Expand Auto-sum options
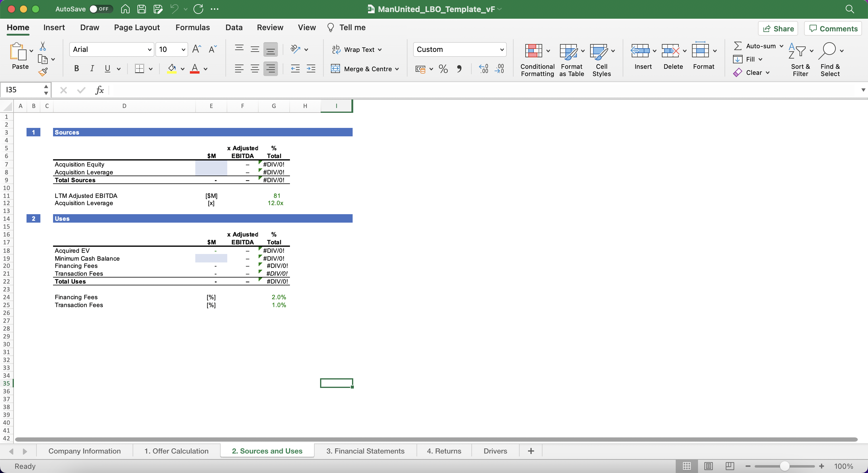868x473 pixels. (782, 46)
